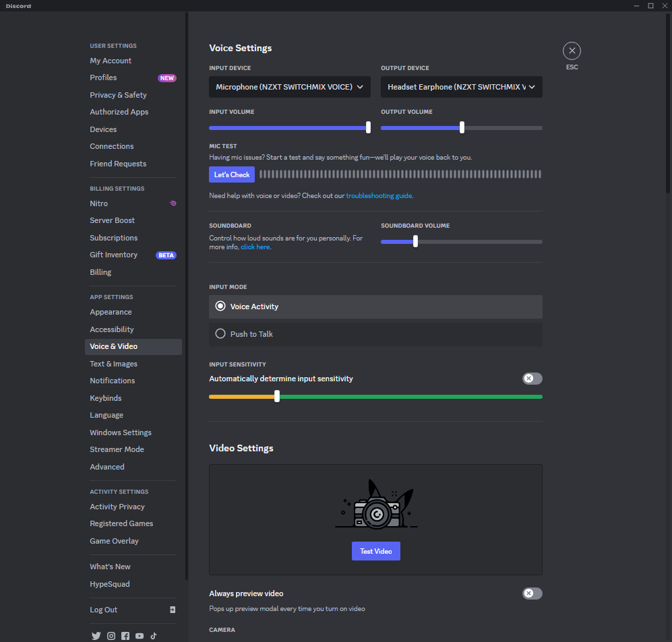This screenshot has height=642, width=672.
Task: Maximize the Discord window
Action: click(650, 5)
